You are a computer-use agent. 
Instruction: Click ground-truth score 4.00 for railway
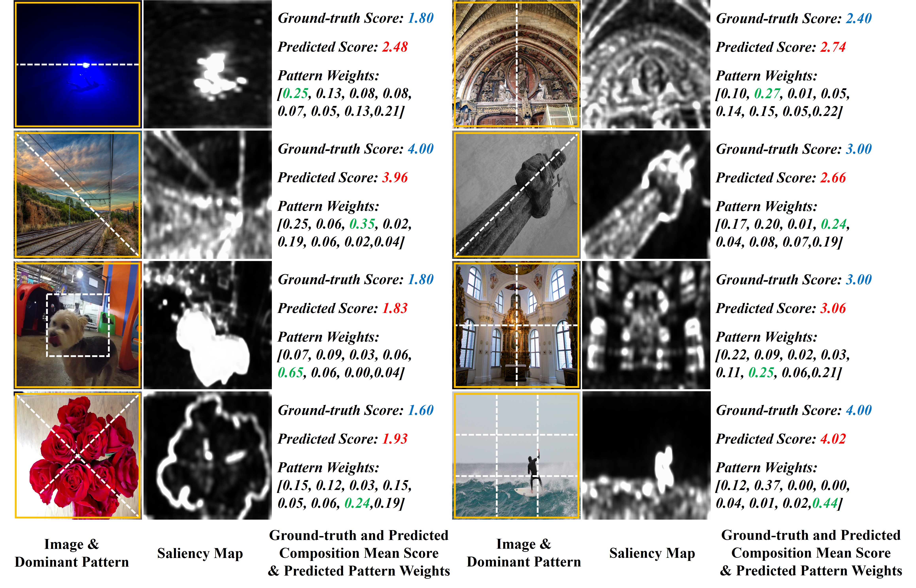pos(420,149)
